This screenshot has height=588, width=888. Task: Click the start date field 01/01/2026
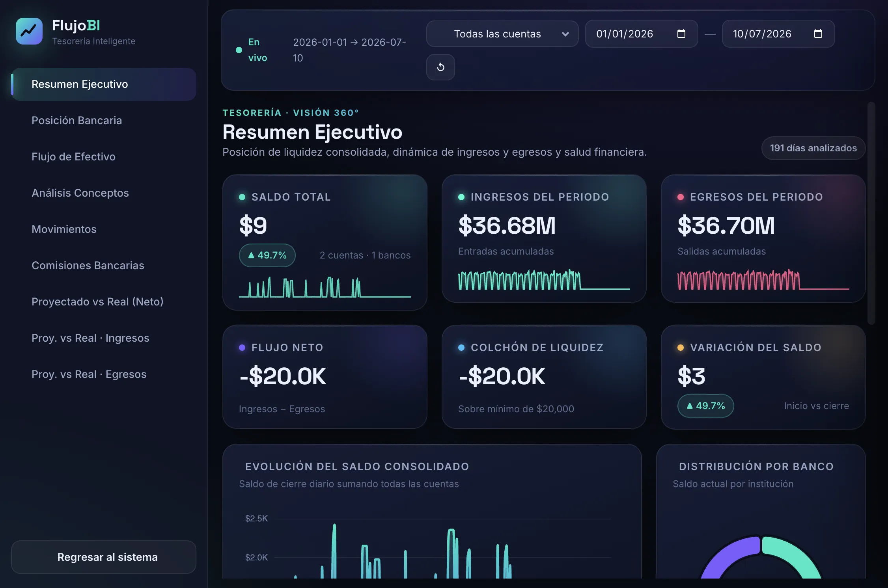642,34
